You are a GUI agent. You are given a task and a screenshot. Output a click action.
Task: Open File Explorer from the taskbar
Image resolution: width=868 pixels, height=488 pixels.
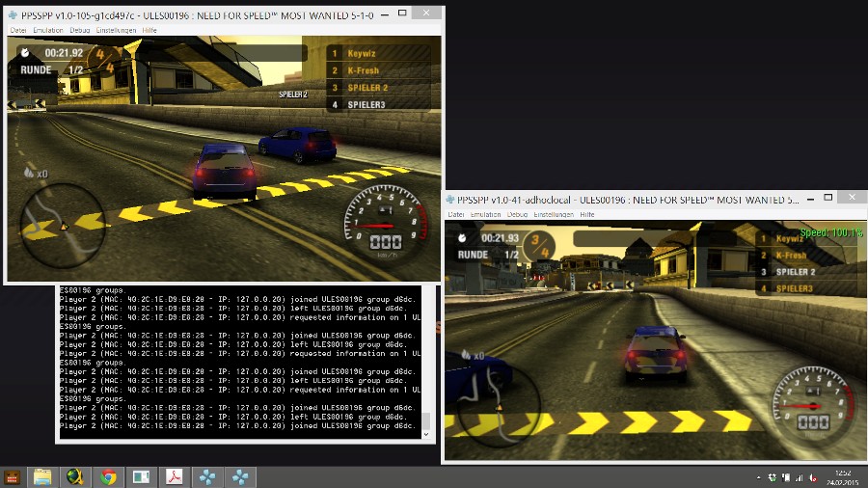tap(42, 477)
